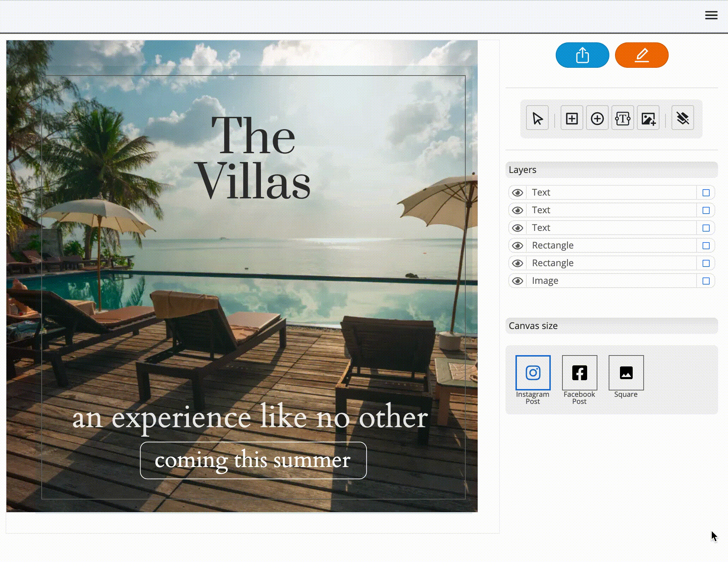Collapse the Canvas size panel header
Image resolution: width=728 pixels, height=562 pixels.
pyautogui.click(x=611, y=326)
